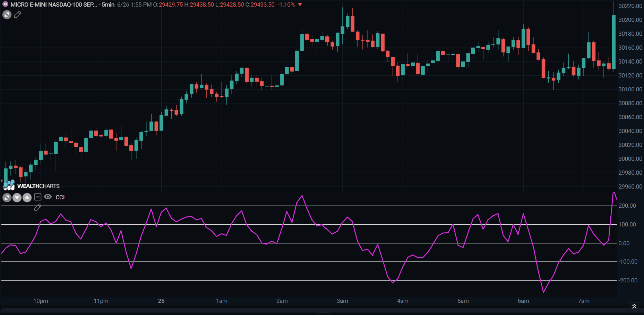Click the 200.00 CCI axis label

[x=627, y=206]
